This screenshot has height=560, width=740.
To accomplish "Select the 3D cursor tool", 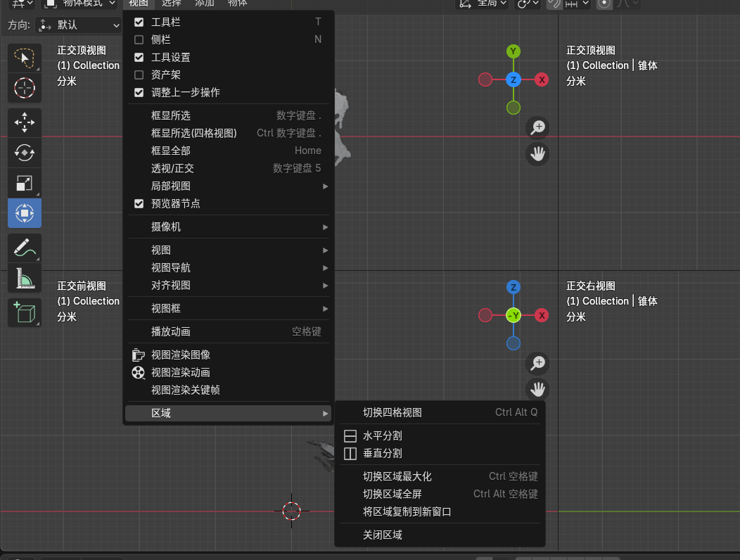I will coord(25,88).
